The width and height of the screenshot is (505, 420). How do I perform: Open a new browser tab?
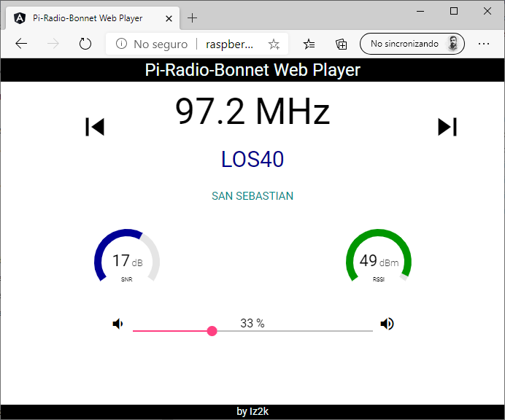click(192, 18)
